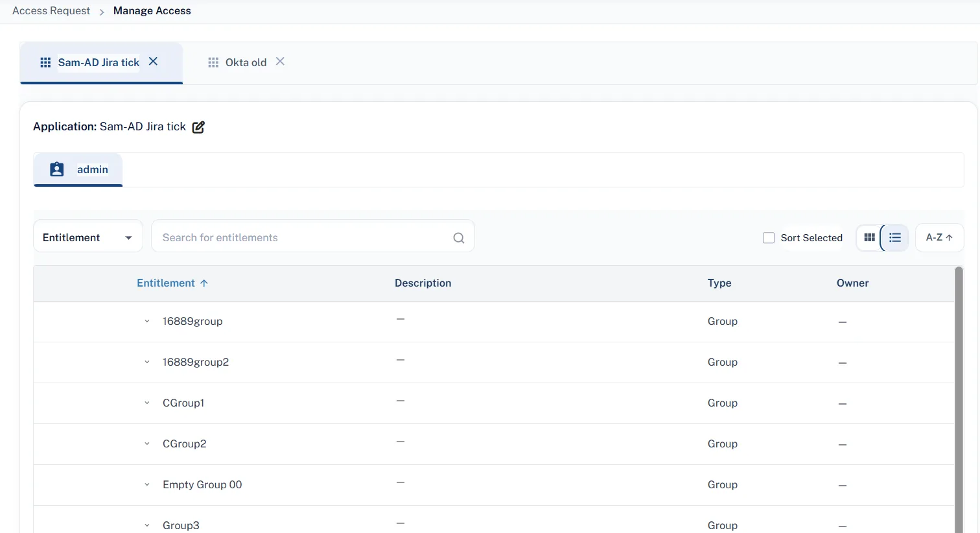The width and height of the screenshot is (980, 533).
Task: Toggle the Sort Selected checkbox
Action: pos(769,238)
